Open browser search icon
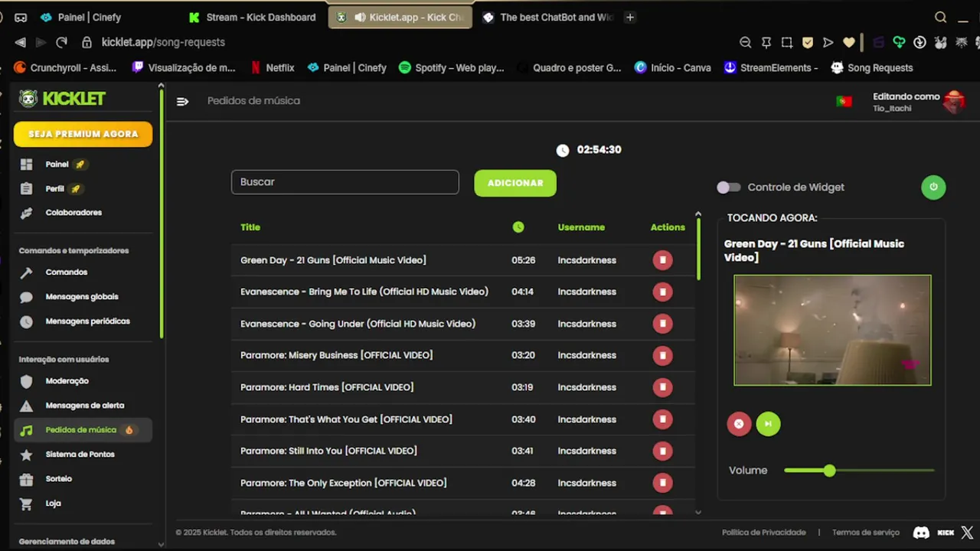 [x=941, y=17]
